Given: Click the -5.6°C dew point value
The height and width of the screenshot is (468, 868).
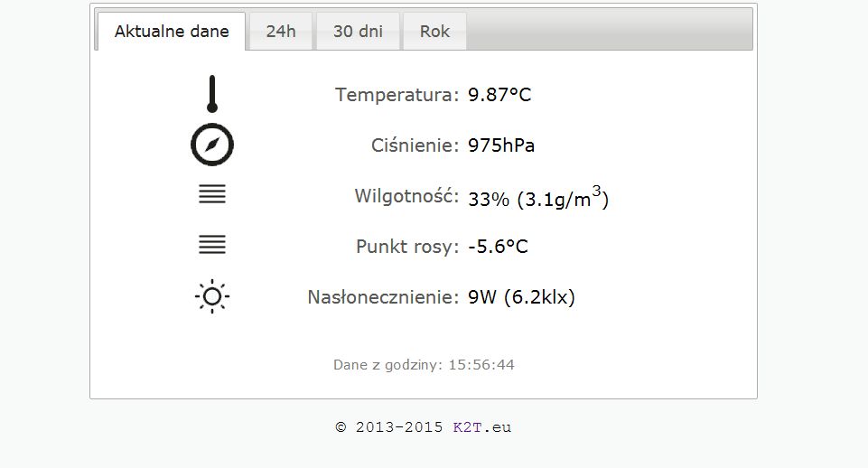Looking at the screenshot, I should tap(498, 247).
